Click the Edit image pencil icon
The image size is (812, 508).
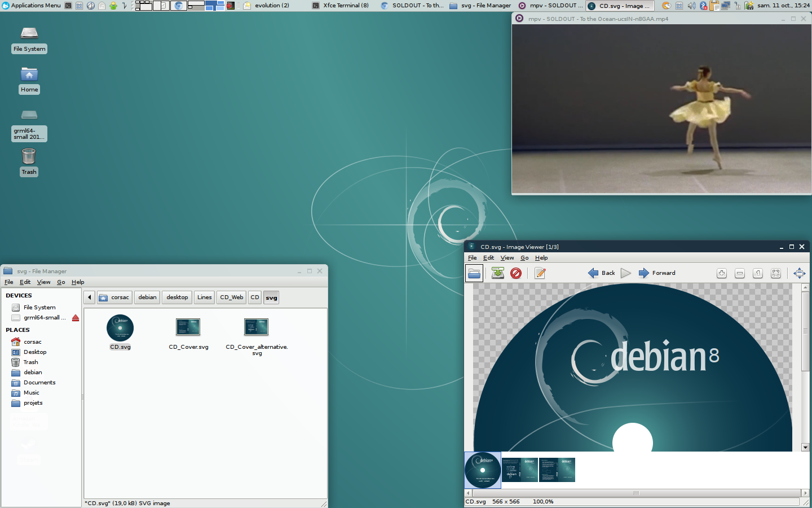point(540,273)
